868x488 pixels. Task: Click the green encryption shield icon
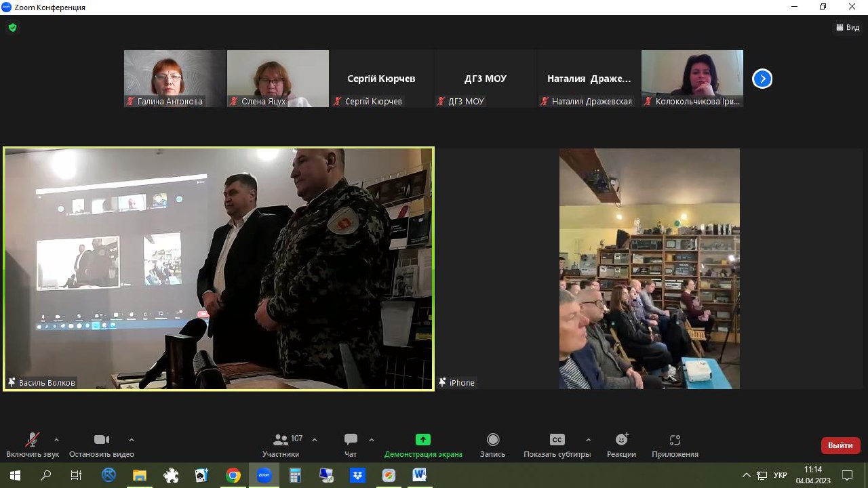click(x=12, y=28)
